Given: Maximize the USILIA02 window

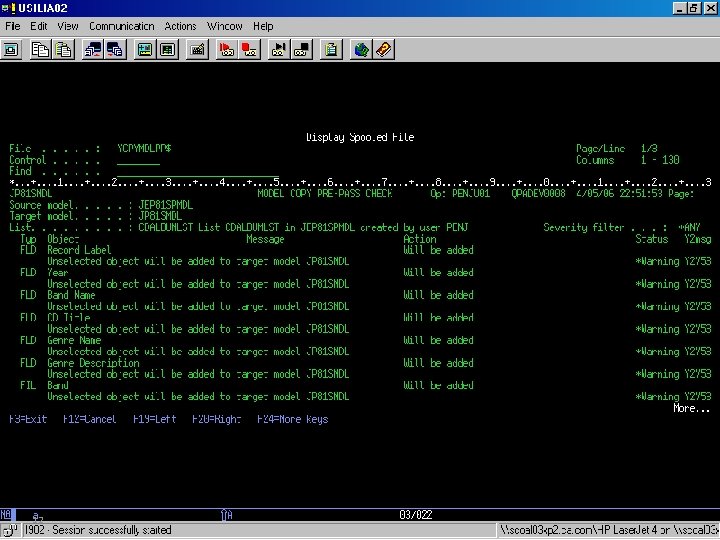Looking at the screenshot, I should [x=694, y=8].
